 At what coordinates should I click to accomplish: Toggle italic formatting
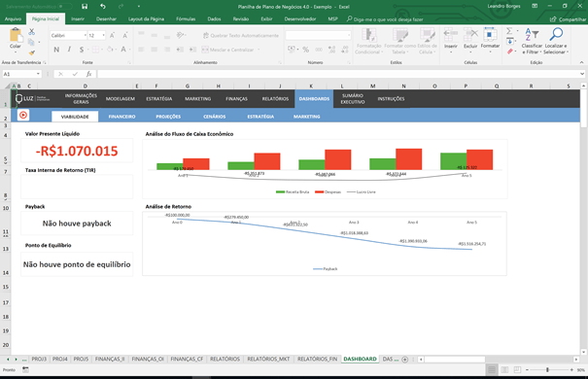[69, 50]
